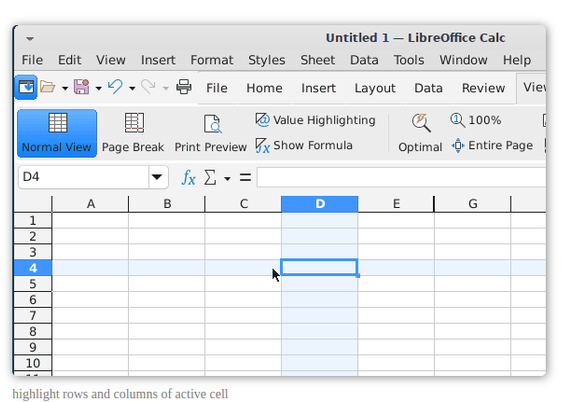Switch to the Layout ribbon tab

[x=375, y=88]
